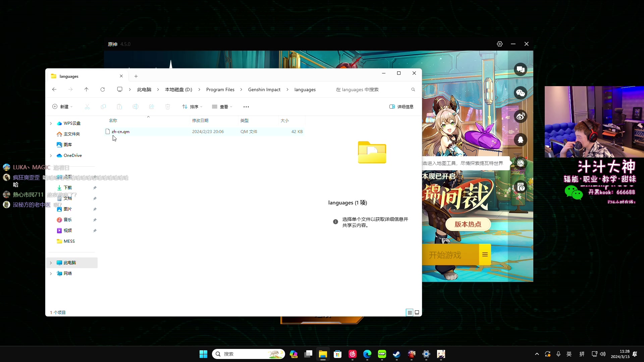
Task: Click 版本热点 banner button
Action: [468, 225]
